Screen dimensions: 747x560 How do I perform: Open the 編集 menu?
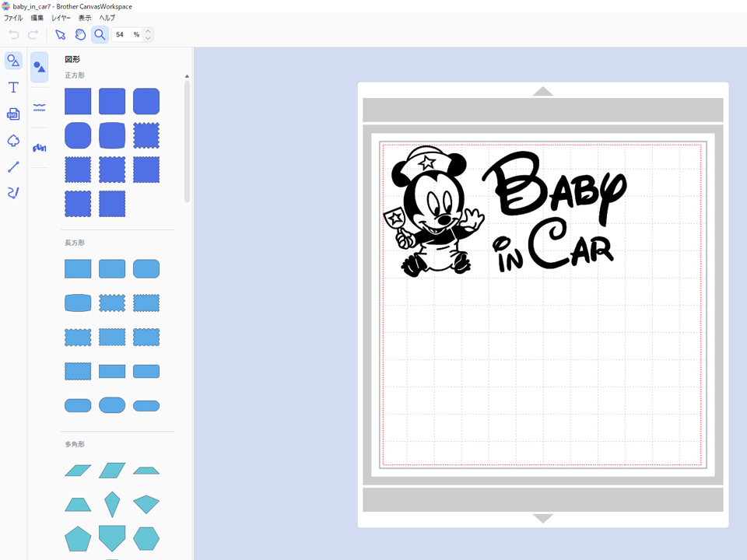pos(37,18)
